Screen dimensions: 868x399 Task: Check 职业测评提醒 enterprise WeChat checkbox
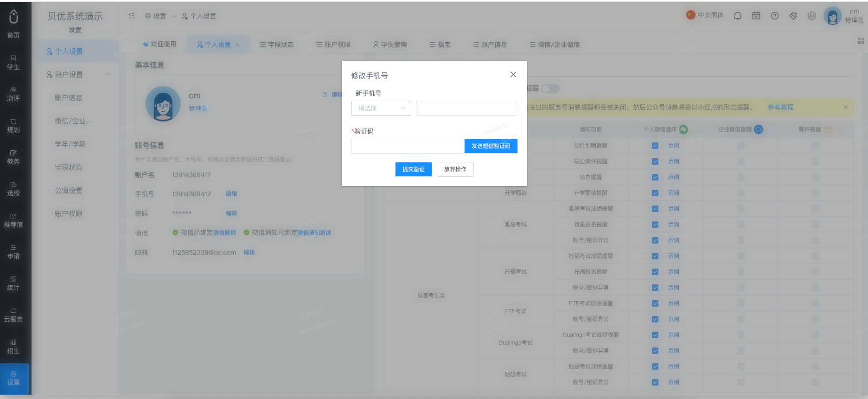click(741, 161)
